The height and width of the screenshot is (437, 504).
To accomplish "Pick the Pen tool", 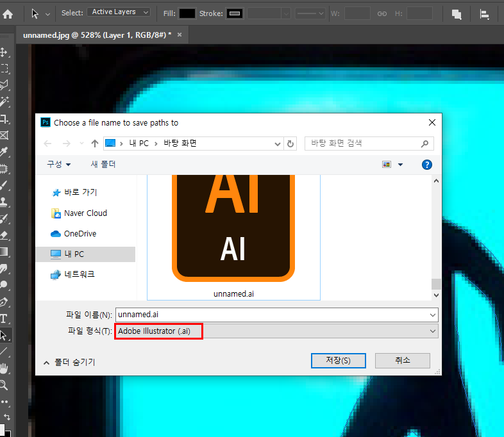I will tap(4, 302).
